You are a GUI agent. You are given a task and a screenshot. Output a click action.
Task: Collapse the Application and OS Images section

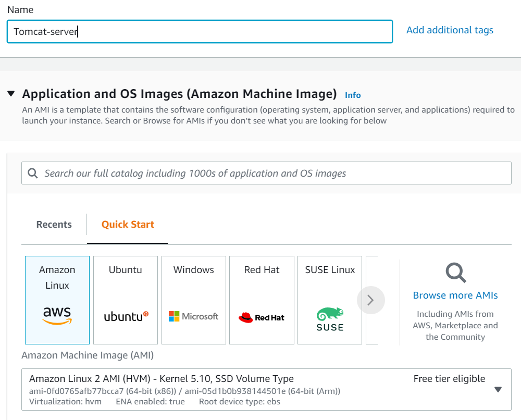[x=11, y=94]
